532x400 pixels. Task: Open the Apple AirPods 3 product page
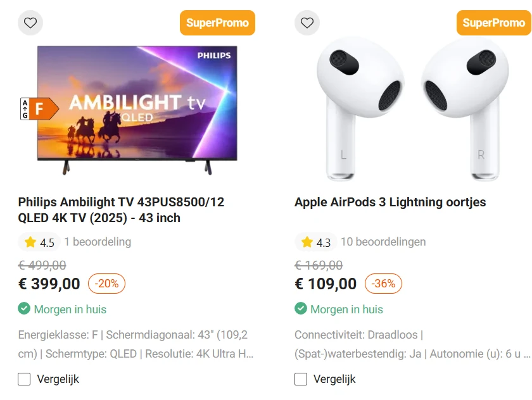click(390, 202)
